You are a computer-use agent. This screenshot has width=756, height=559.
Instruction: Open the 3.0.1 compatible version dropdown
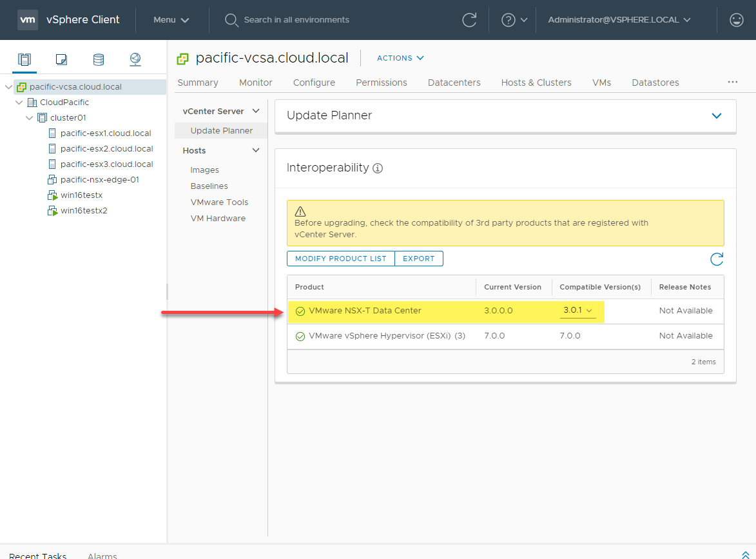click(x=577, y=310)
